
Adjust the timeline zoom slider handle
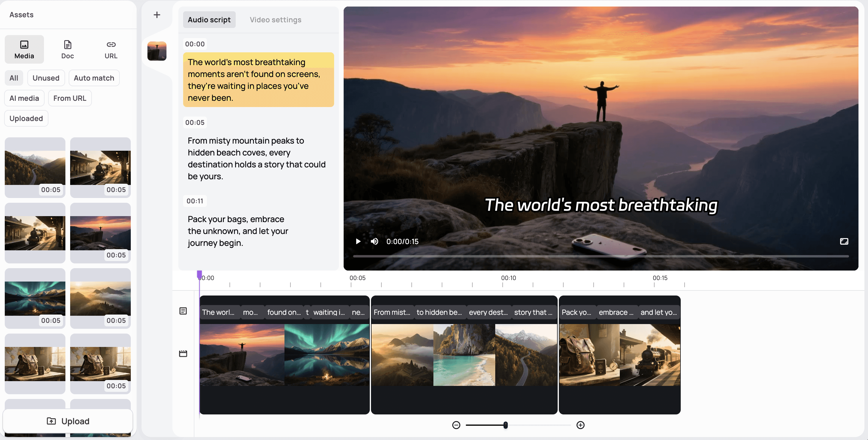tap(505, 425)
